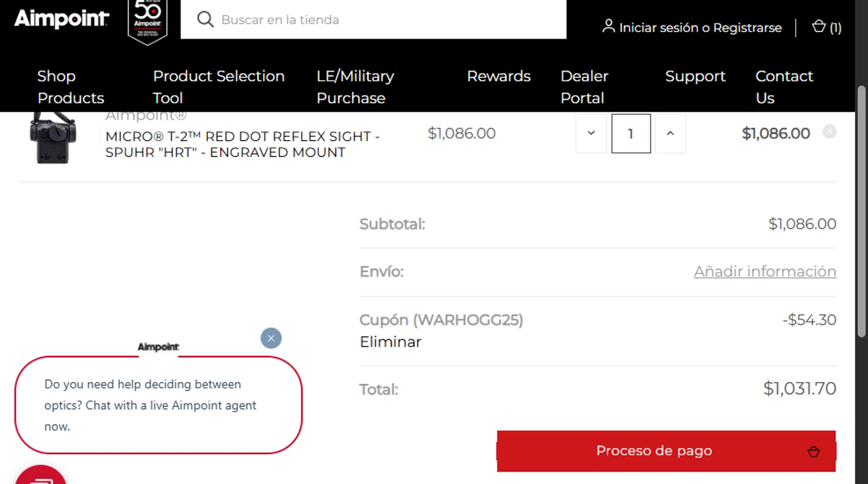
Task: Open the shopping basket icon with (1)
Action: (x=826, y=27)
